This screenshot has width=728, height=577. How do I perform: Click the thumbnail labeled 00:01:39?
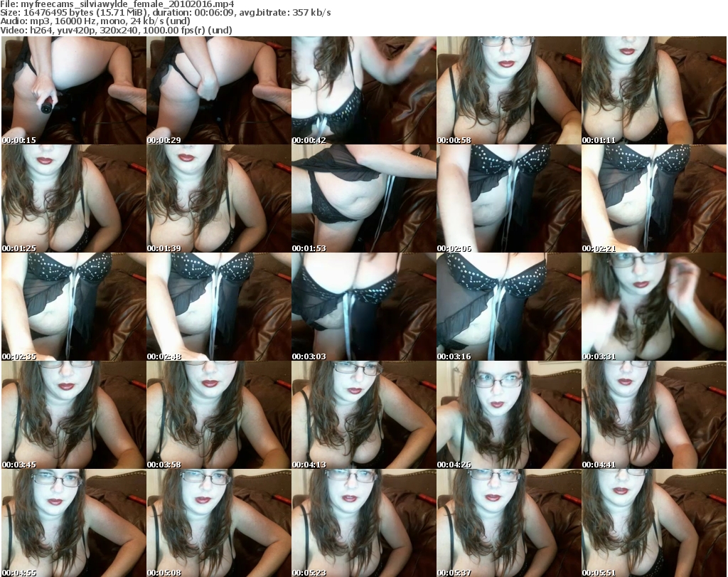click(219, 198)
